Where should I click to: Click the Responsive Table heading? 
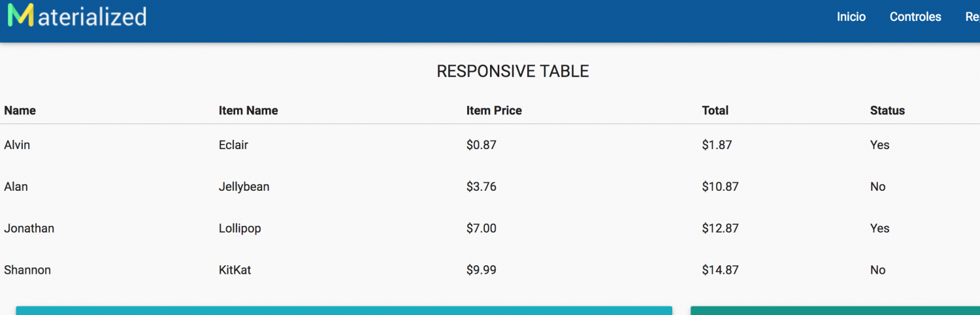pyautogui.click(x=513, y=71)
